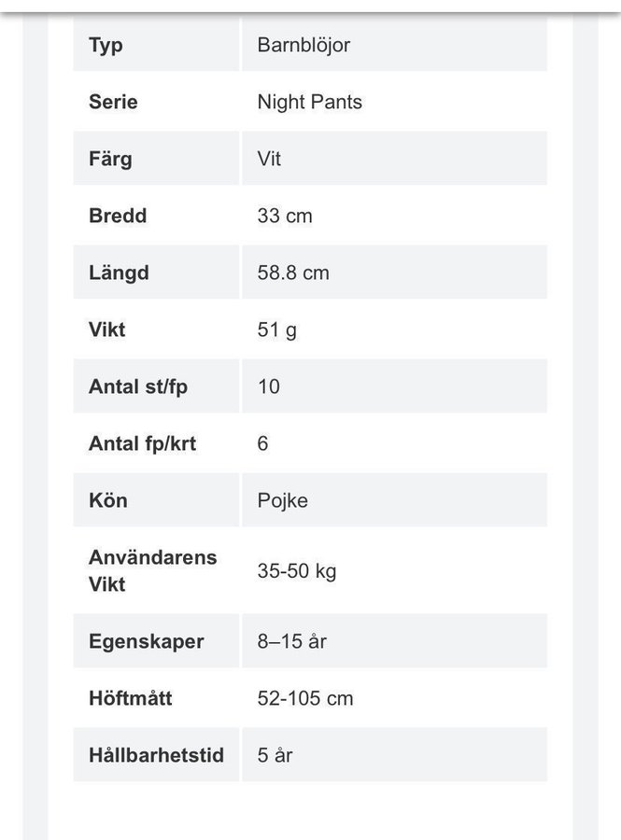Select the '35-50 kg' value

pyautogui.click(x=297, y=570)
